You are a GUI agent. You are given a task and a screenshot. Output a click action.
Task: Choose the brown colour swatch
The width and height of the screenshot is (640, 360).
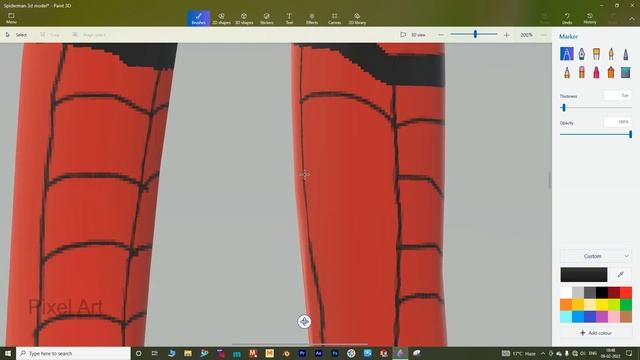(626, 316)
